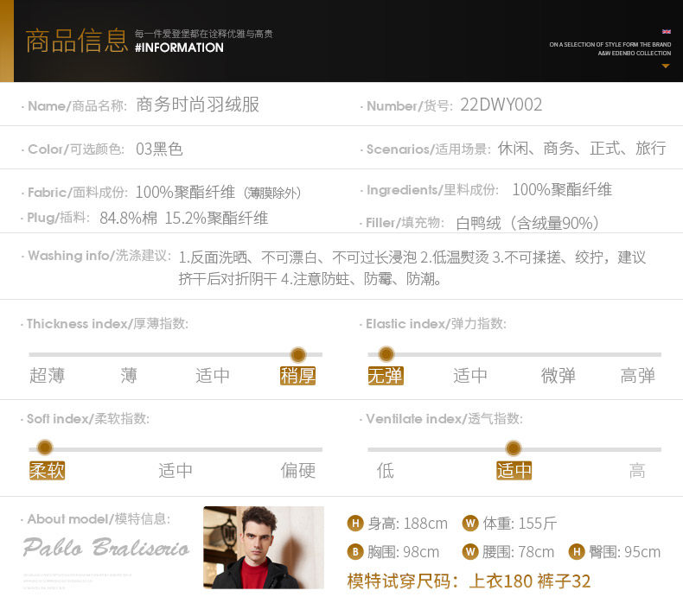
Task: Click the 身高: 188cm text
Action: pyautogui.click(x=408, y=524)
